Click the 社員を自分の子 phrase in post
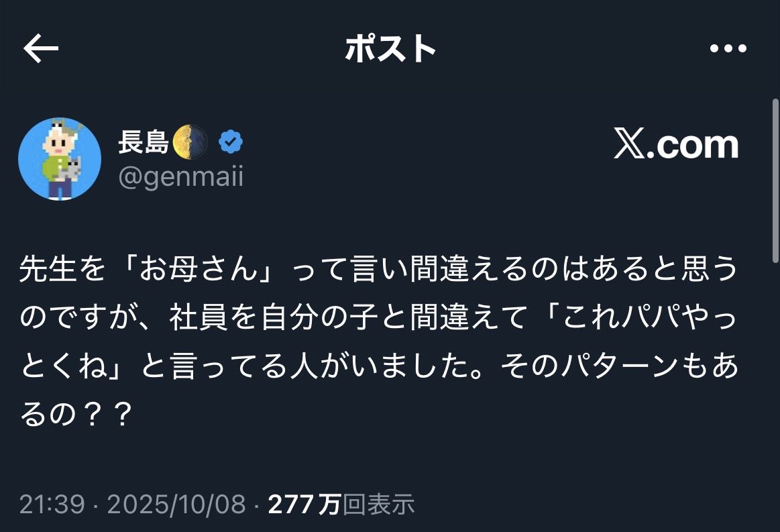This screenshot has width=780, height=532. [274, 317]
